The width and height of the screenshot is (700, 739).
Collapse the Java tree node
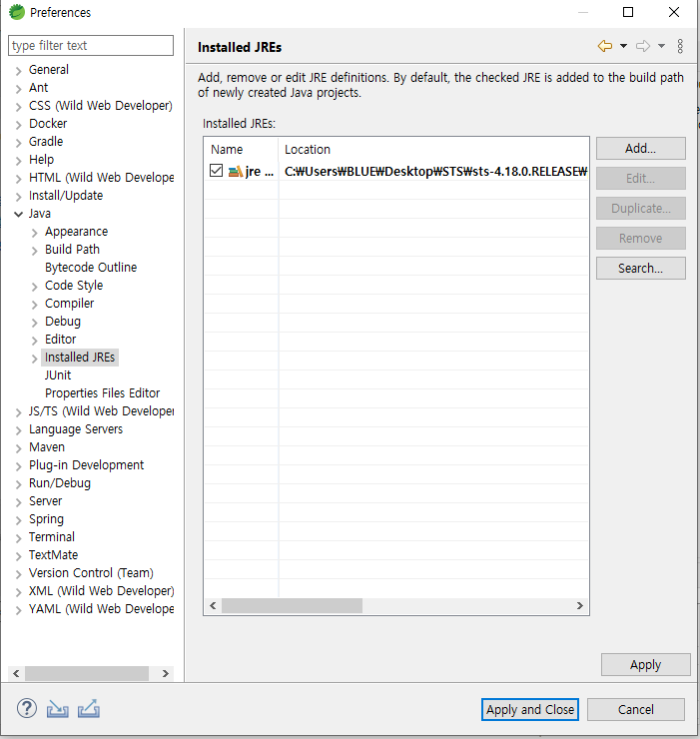(18, 214)
